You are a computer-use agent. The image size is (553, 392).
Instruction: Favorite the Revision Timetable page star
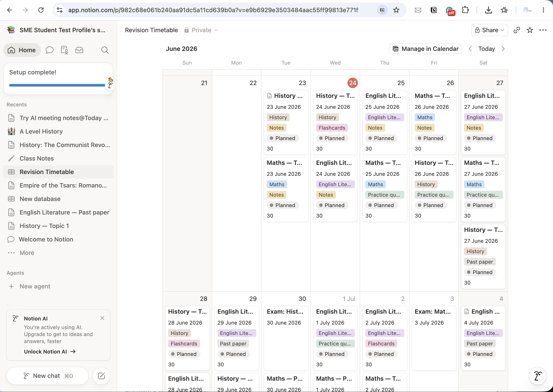click(529, 30)
